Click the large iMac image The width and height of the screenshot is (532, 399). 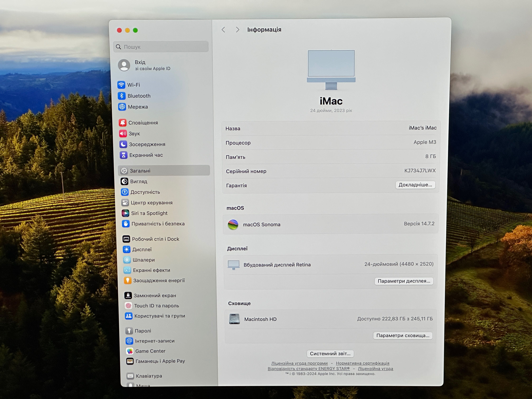331,70
